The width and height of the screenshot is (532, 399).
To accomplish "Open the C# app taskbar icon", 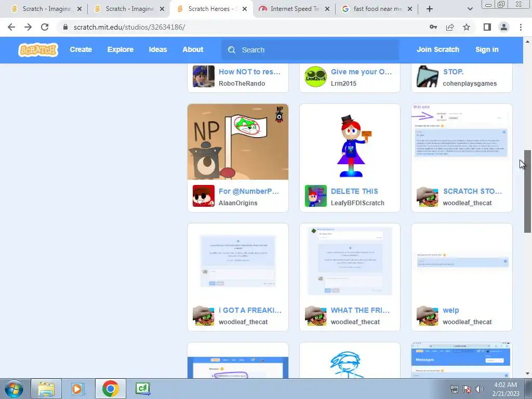I will pyautogui.click(x=142, y=389).
